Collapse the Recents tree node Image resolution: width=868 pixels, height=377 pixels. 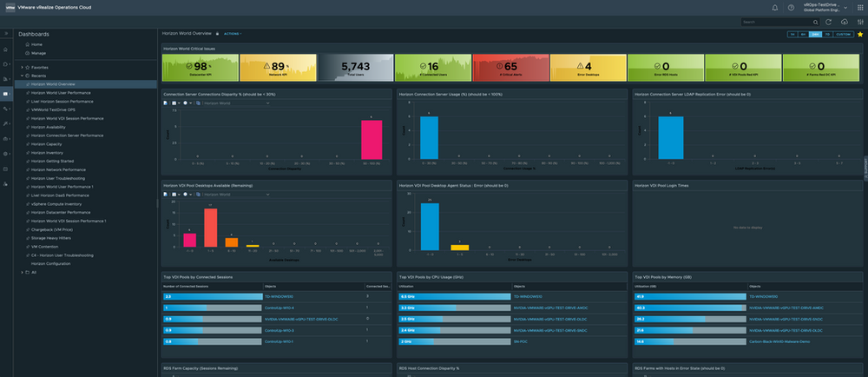[x=22, y=76]
